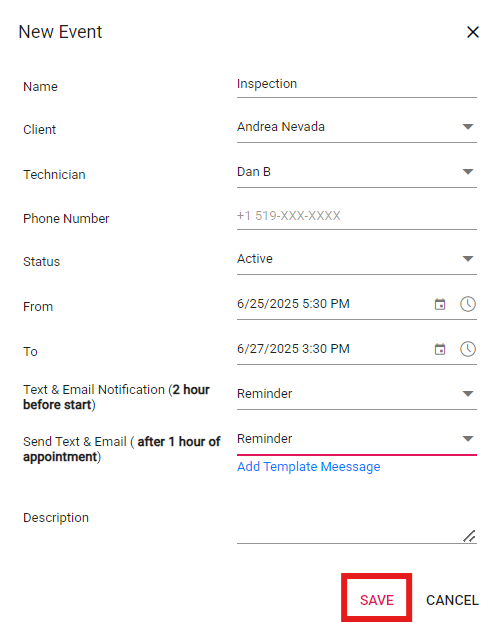Screen dimensions: 498x622
Task: Open the Text & Email Notification Reminder dropdown
Action: pyautogui.click(x=357, y=394)
